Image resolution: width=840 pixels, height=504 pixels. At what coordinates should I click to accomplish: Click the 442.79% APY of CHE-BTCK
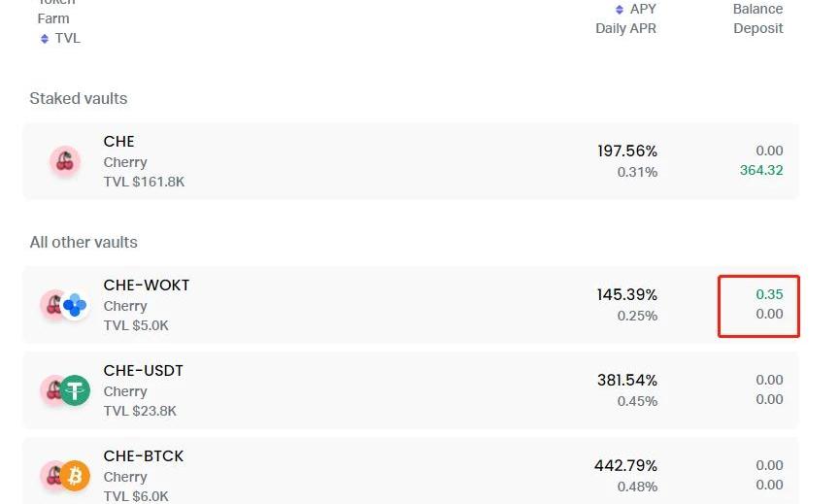pyautogui.click(x=626, y=466)
